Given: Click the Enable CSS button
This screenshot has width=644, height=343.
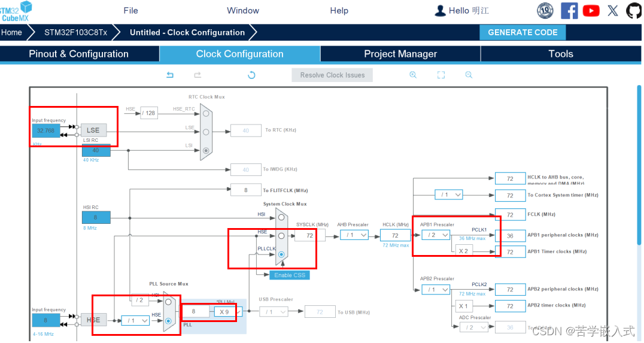Looking at the screenshot, I should tap(290, 275).
